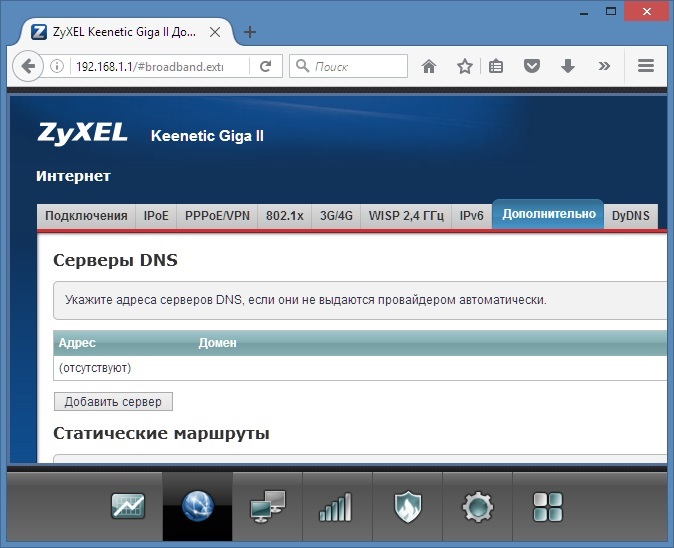Switch to the PPPoE/VPN tab
The image size is (674, 548).
tap(217, 216)
